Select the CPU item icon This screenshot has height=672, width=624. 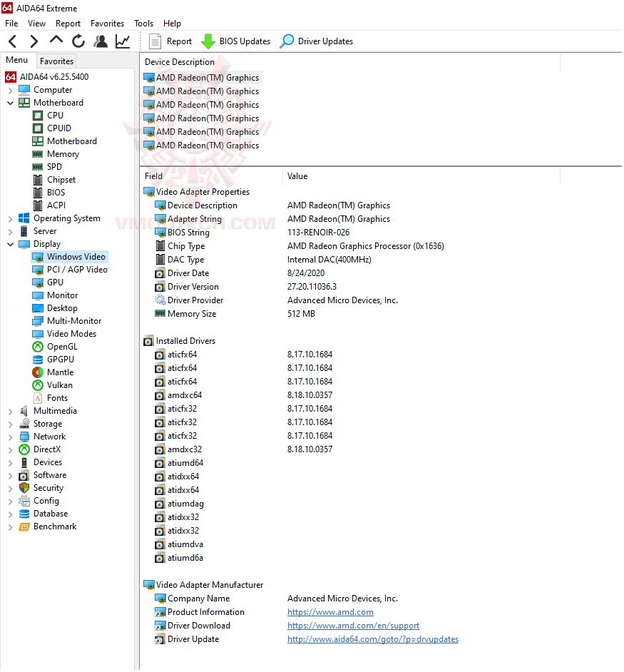pos(38,116)
